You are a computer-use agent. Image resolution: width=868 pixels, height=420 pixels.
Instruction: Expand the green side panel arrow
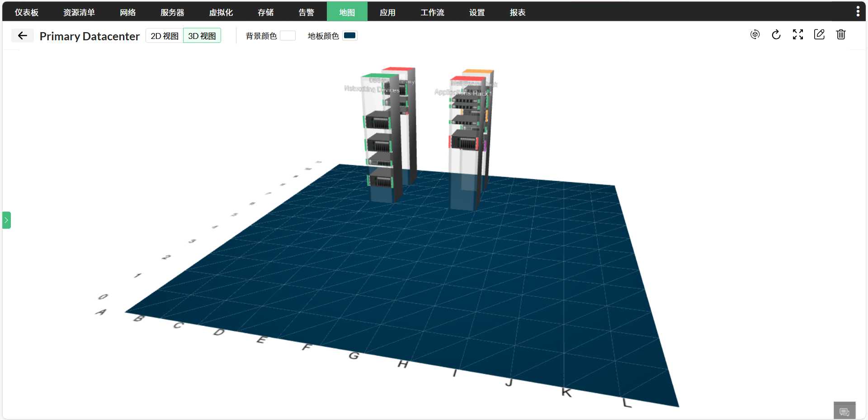click(x=6, y=220)
